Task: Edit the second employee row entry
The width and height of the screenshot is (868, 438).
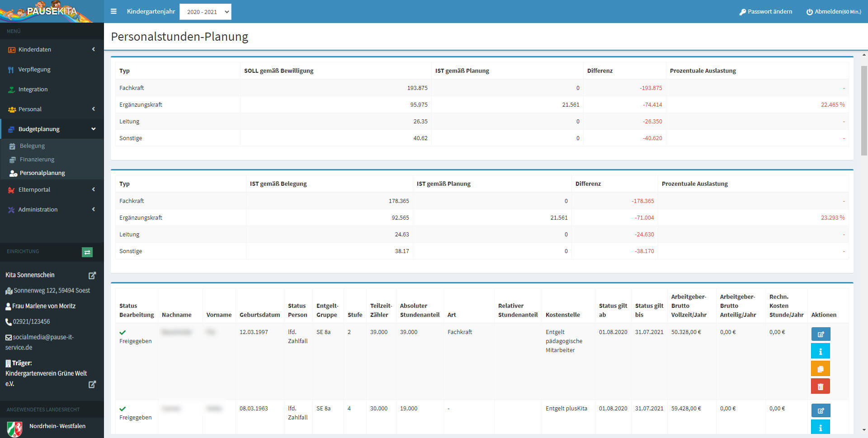Action: pyautogui.click(x=820, y=410)
